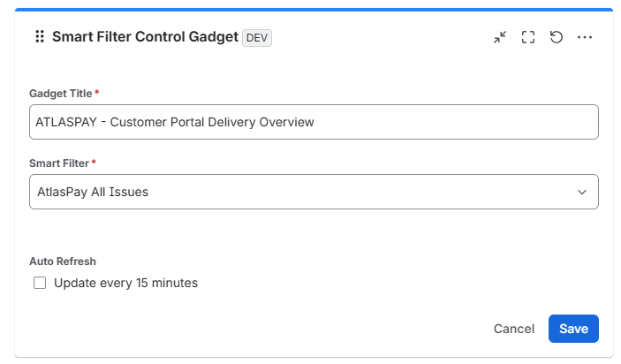Click the circular refresh gadget icon
This screenshot has height=364, width=621.
click(x=556, y=37)
